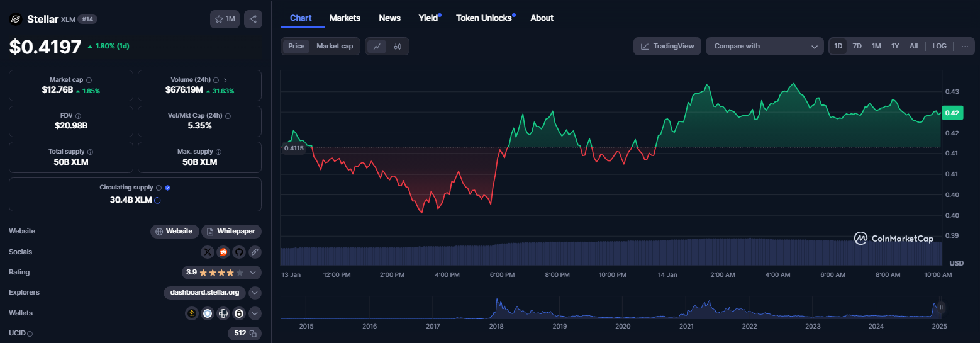Image resolution: width=980 pixels, height=343 pixels.
Task: Click Volume (24h) info icon
Action: [216, 80]
